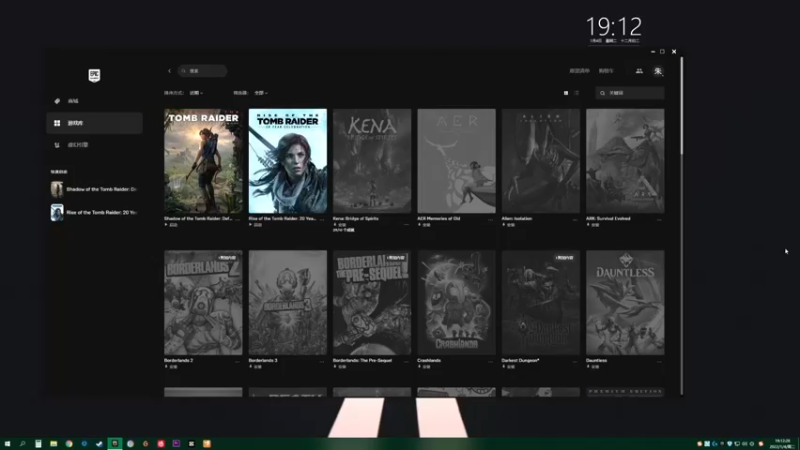The image size is (800, 450).
Task: Open options dots for Borderlands 3
Action: tap(321, 362)
